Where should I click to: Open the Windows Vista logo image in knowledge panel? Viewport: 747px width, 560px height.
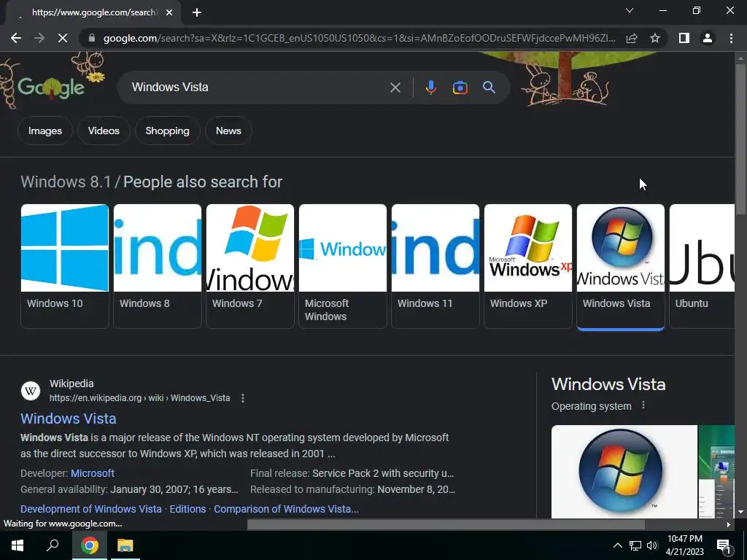coord(624,472)
